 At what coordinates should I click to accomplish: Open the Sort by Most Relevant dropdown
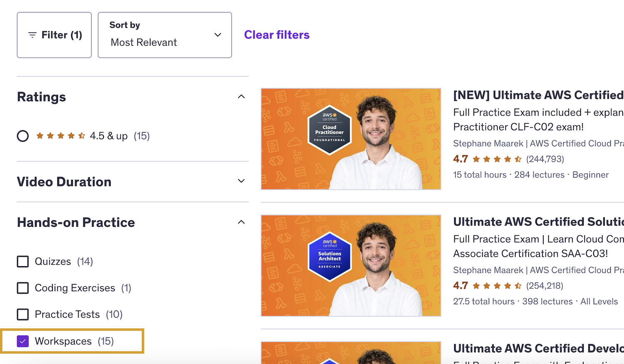coord(165,35)
